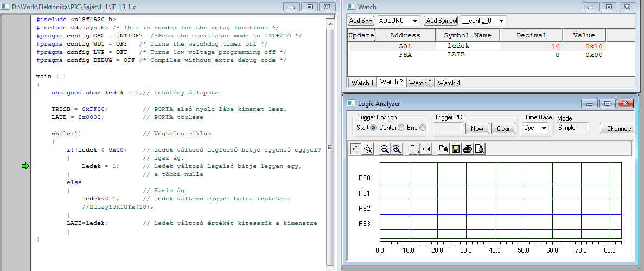Click the cursor measure markers icon

[x=426, y=149]
